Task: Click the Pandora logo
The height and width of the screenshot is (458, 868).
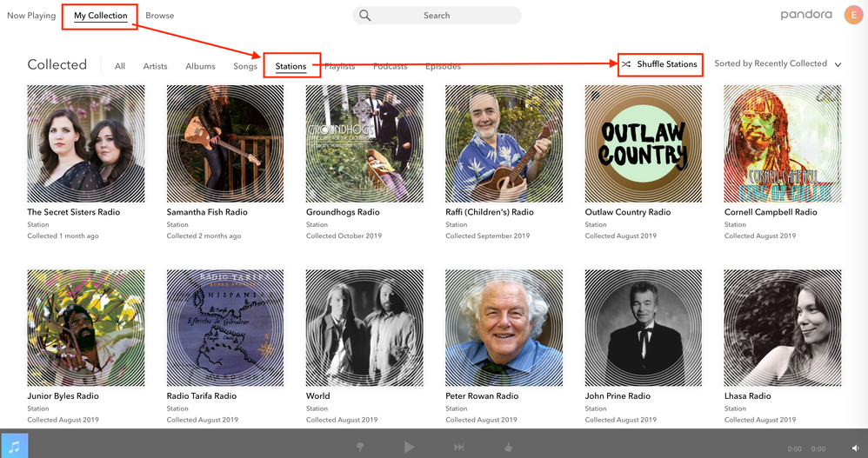Action: coord(805,15)
